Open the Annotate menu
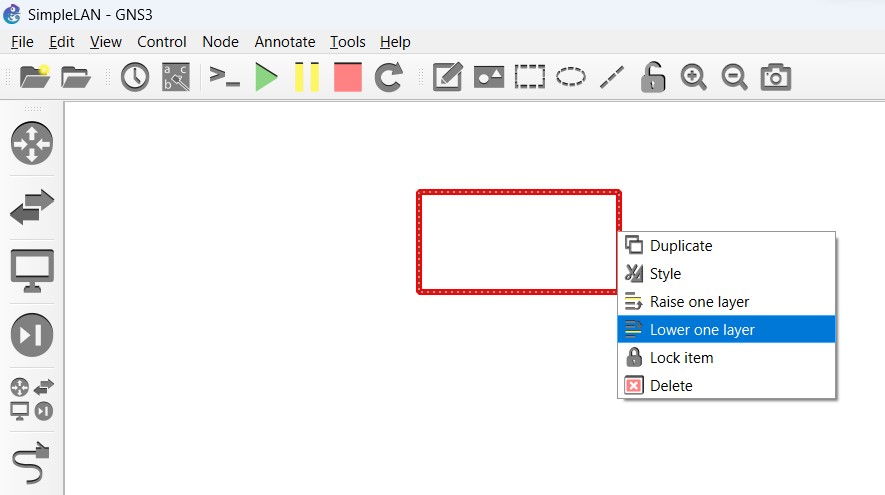The width and height of the screenshot is (885, 495). [x=284, y=42]
